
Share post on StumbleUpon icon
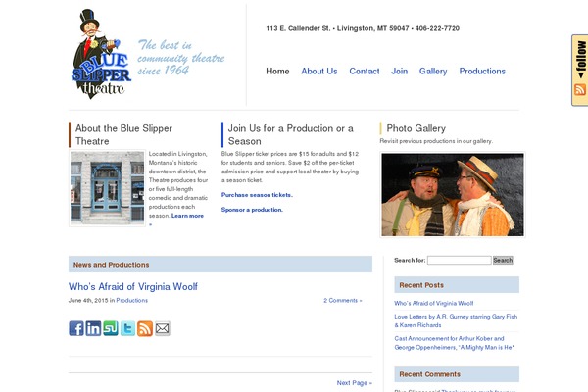pyautogui.click(x=111, y=328)
